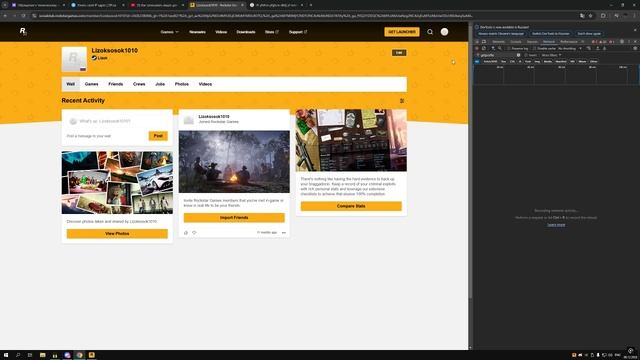Screen dimensions: 640x360
Task: Toggle the Network filter funnel icon
Action: pos(493,49)
